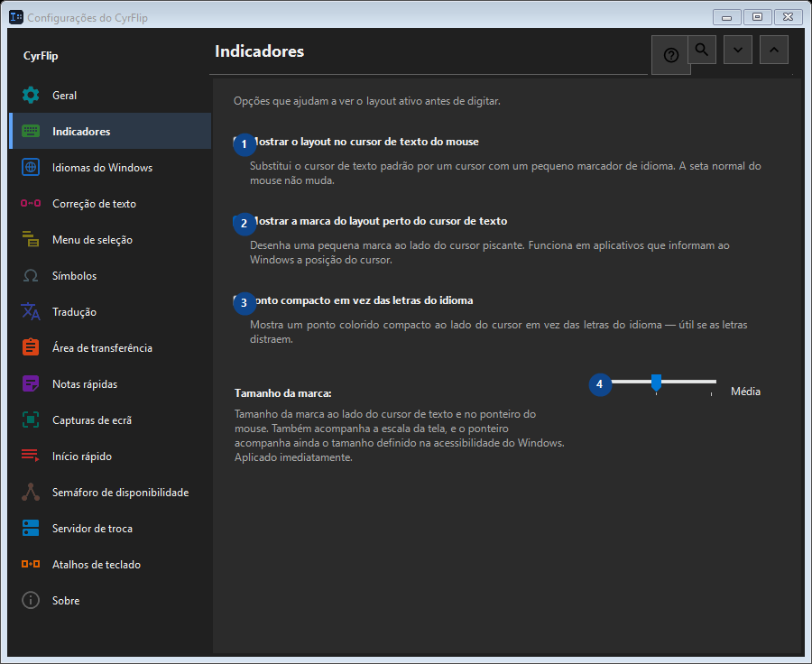The image size is (812, 664).
Task: Click the chevron up button in header
Action: pos(774,50)
